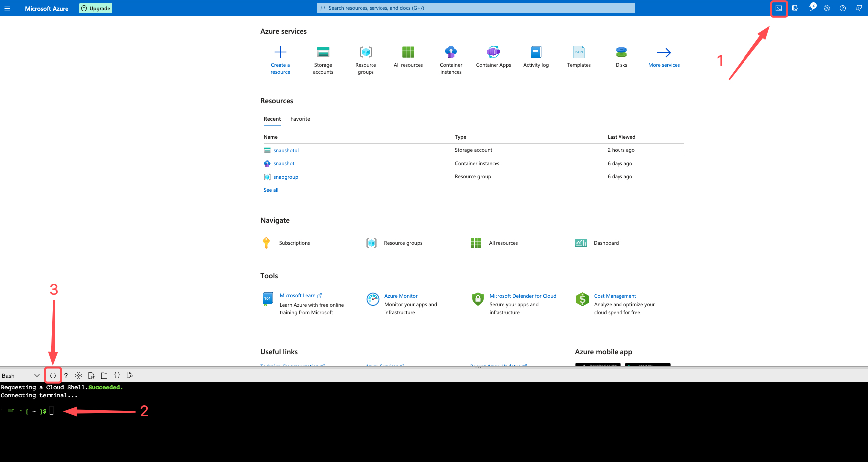The width and height of the screenshot is (868, 462).
Task: Click the Name column header
Action: click(271, 137)
